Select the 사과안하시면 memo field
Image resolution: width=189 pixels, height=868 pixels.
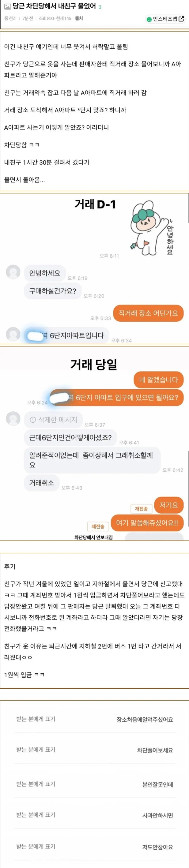(x=94, y=815)
